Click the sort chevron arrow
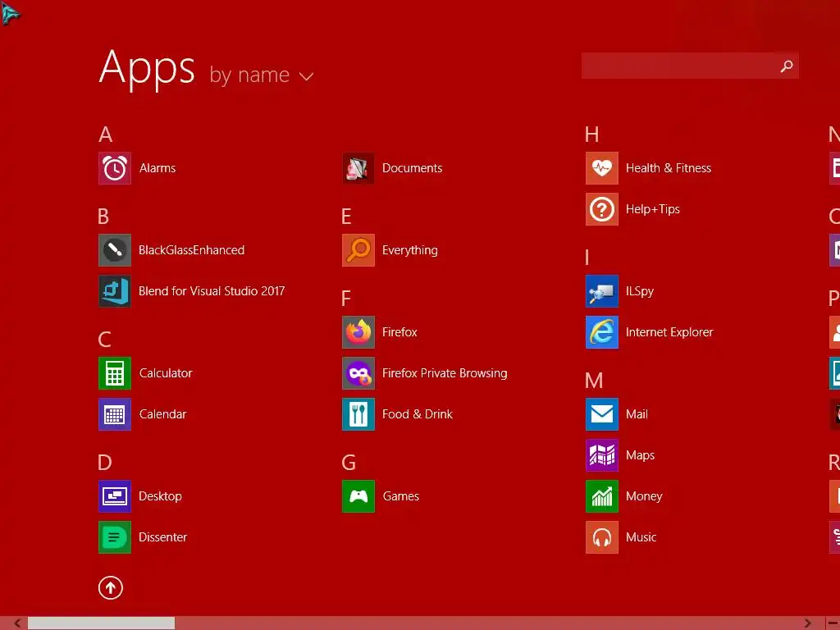 click(x=307, y=76)
